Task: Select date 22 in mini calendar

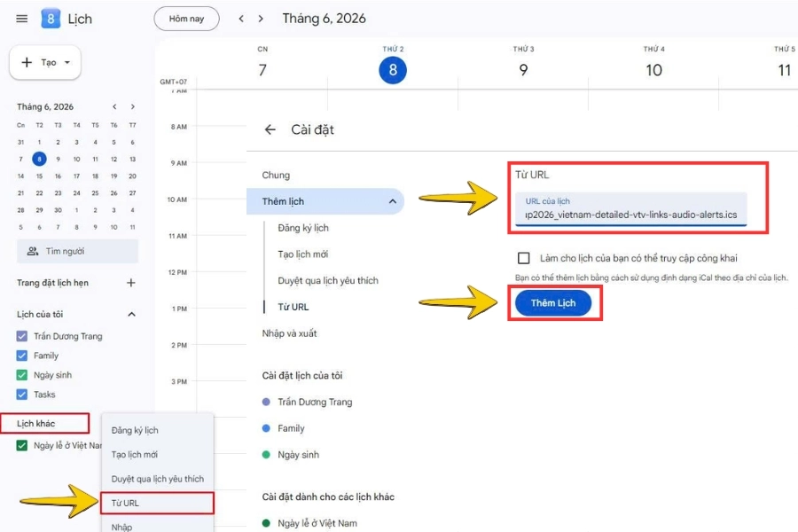Action: pyautogui.click(x=39, y=193)
